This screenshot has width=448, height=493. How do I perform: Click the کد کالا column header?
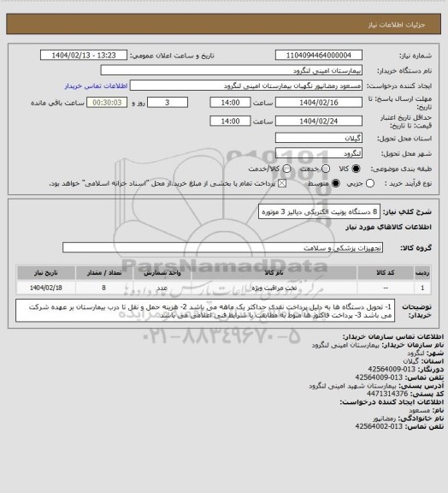[x=386, y=272]
